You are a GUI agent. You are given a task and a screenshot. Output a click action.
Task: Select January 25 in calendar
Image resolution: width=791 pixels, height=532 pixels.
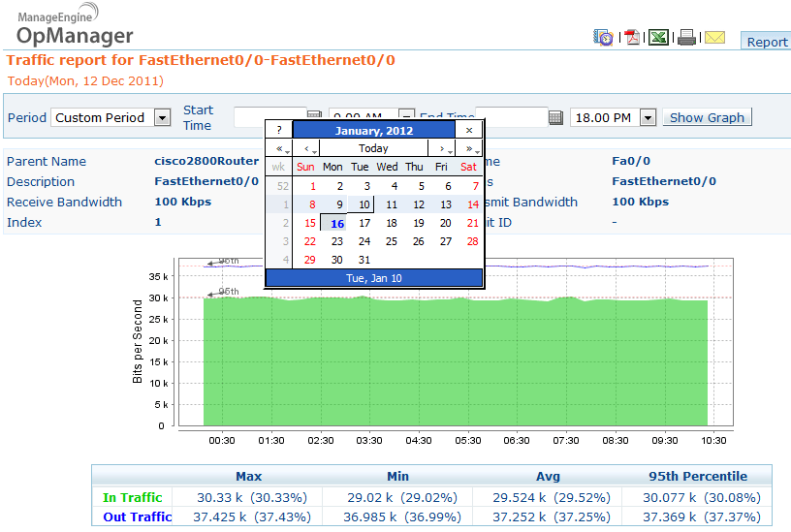coord(388,241)
